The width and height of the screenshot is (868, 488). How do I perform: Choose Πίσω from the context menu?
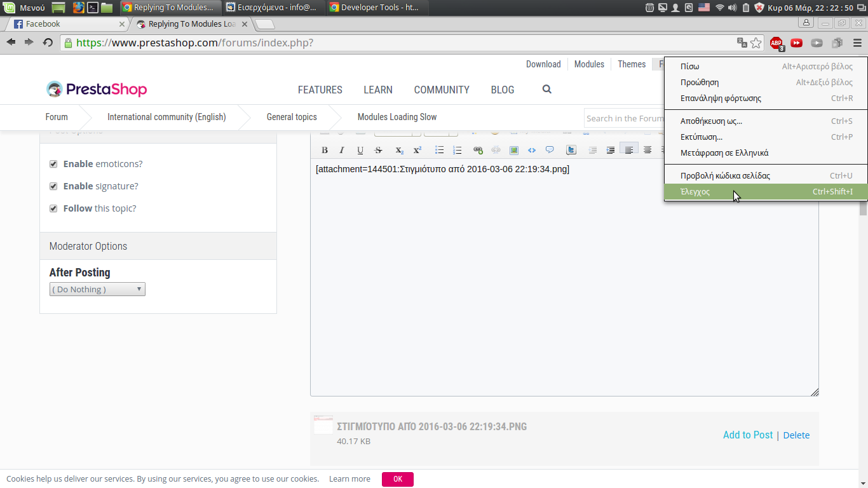(x=766, y=66)
